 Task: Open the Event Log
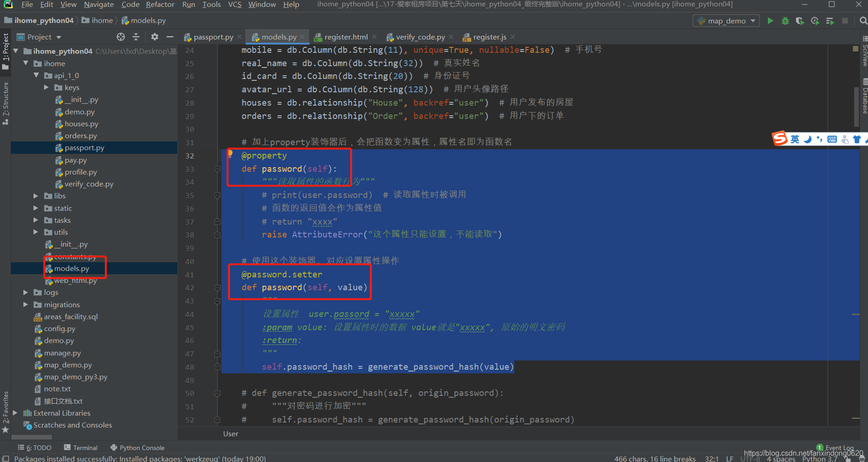tap(835, 447)
